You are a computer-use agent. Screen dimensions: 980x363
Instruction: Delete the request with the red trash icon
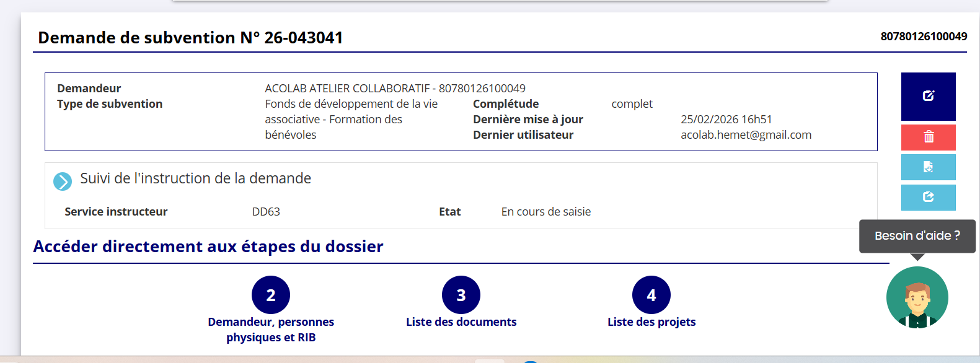point(928,137)
